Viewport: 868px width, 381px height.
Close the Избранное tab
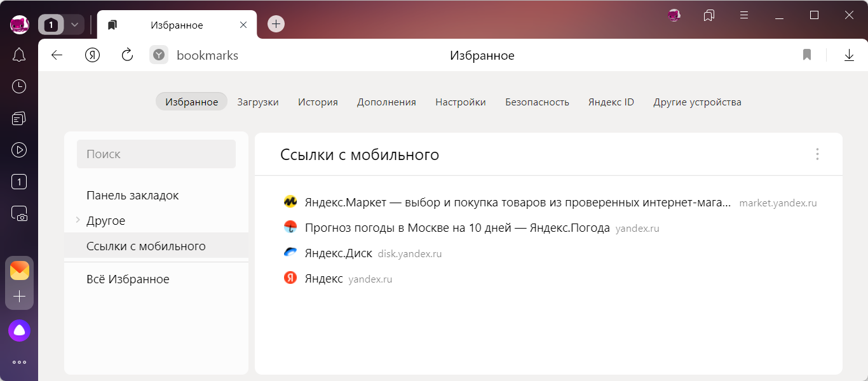click(x=243, y=25)
